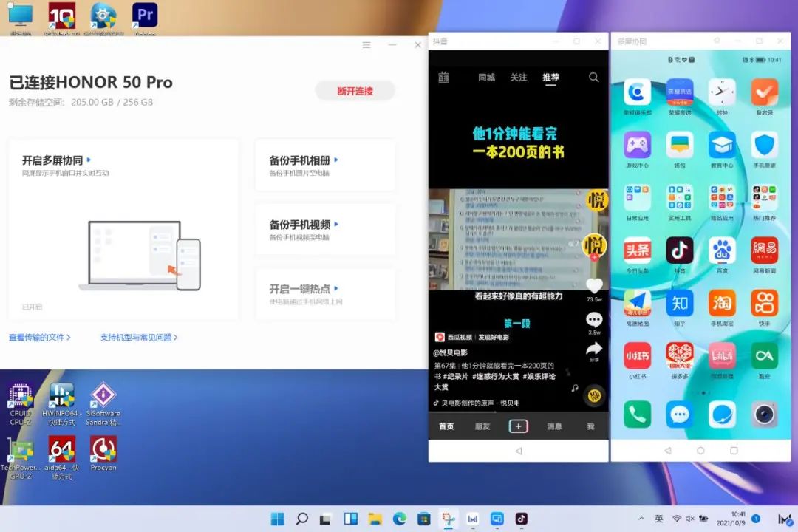
Task: Click the 断开连接 disconnect button
Action: [355, 91]
